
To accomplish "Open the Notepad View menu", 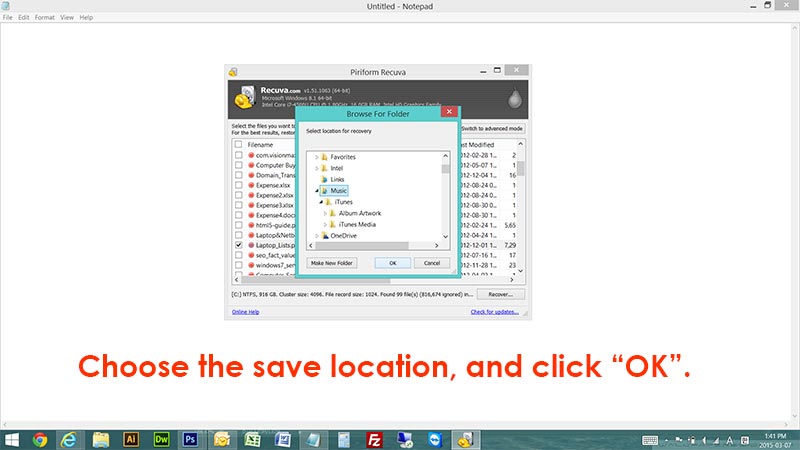I will click(67, 17).
